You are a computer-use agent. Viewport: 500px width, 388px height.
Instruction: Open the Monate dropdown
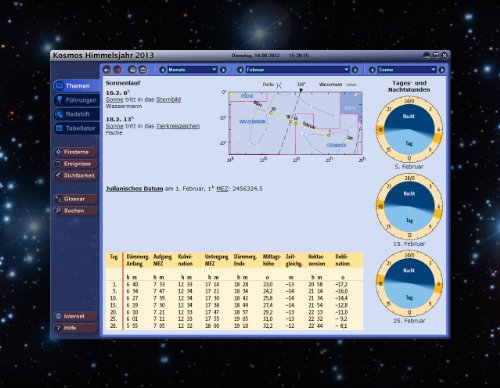pos(192,70)
